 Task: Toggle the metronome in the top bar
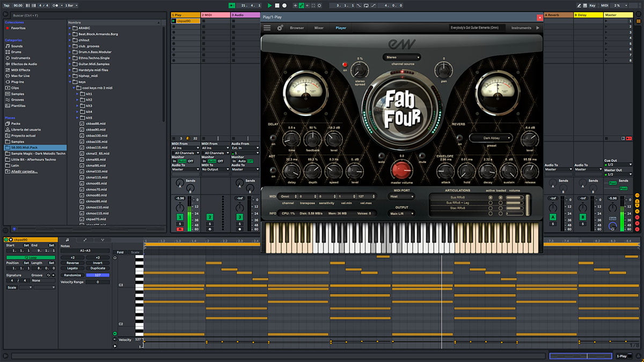click(56, 5)
